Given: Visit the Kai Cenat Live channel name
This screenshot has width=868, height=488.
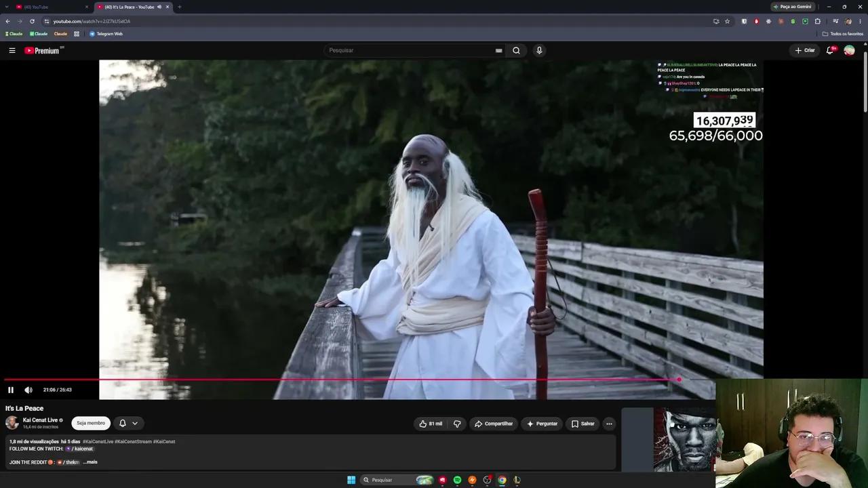Looking at the screenshot, I should click(40, 420).
